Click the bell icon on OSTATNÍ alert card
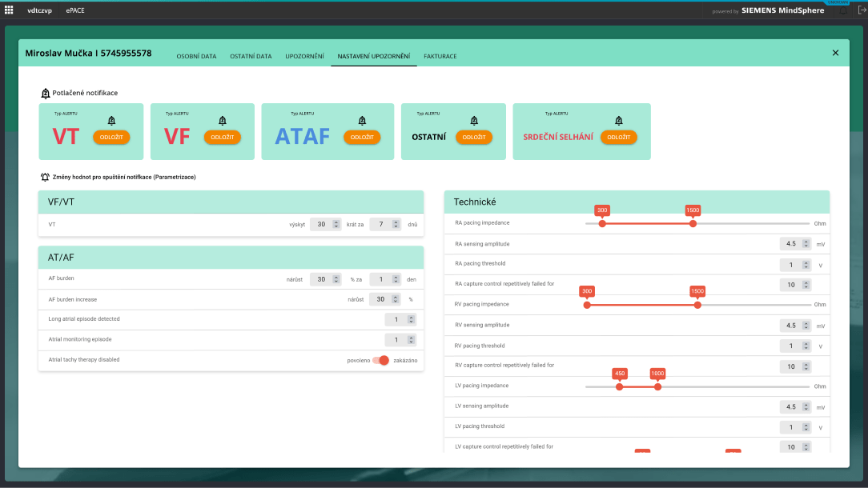Image resolution: width=868 pixels, height=488 pixels. 474,121
